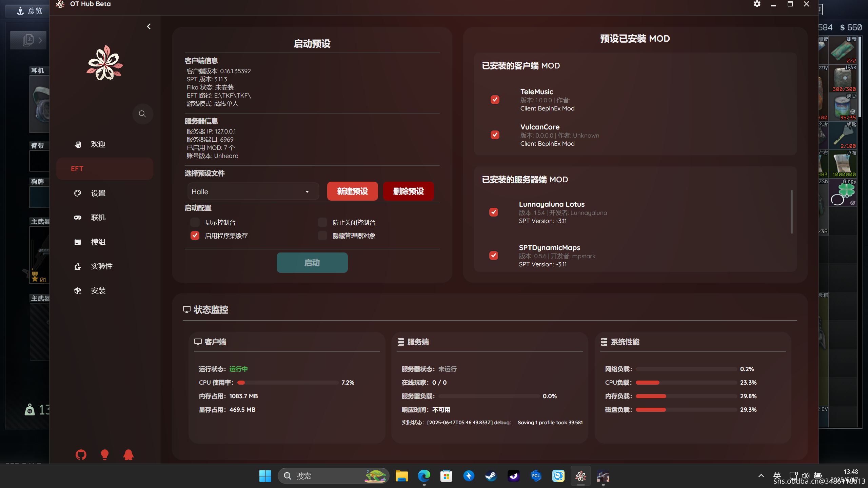This screenshot has width=868, height=488.
Task: Click the server mod list scrollbar
Action: click(792, 212)
